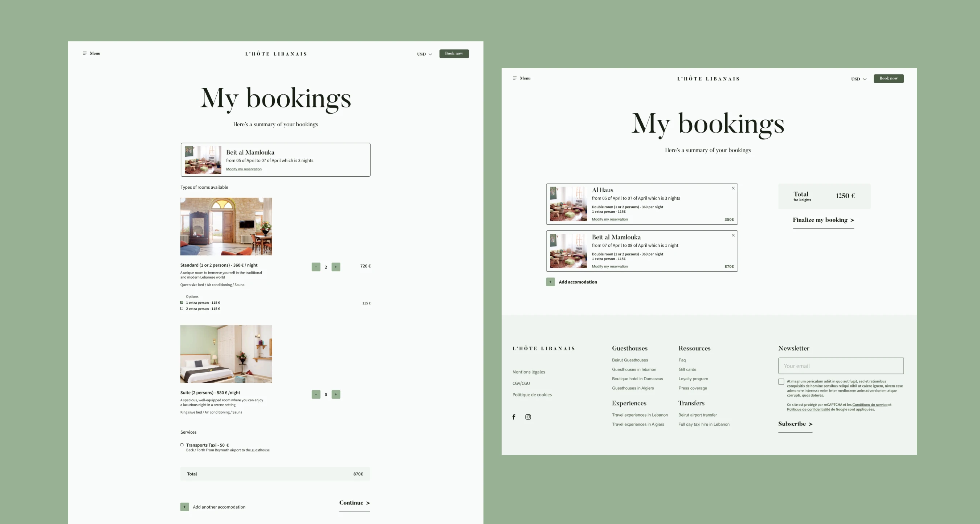980x524 pixels.
Task: Remove the Al Haus booking card
Action: point(733,188)
